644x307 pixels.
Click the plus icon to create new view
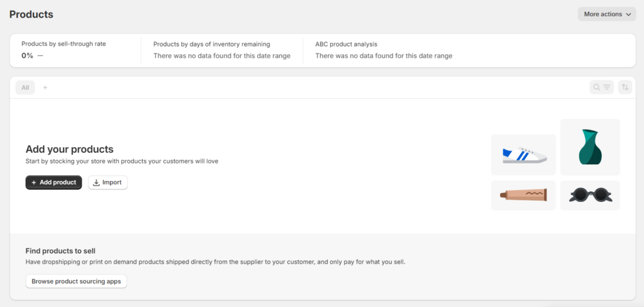tap(45, 87)
